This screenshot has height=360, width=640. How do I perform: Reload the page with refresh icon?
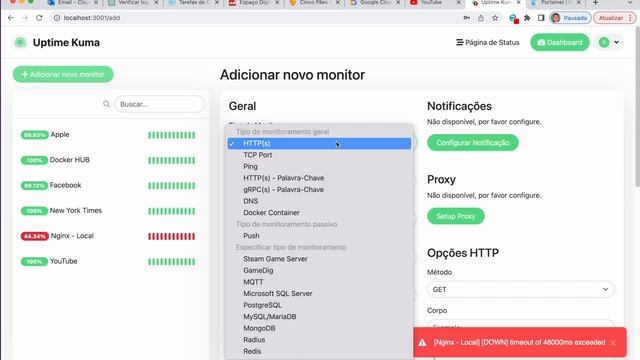(x=39, y=18)
